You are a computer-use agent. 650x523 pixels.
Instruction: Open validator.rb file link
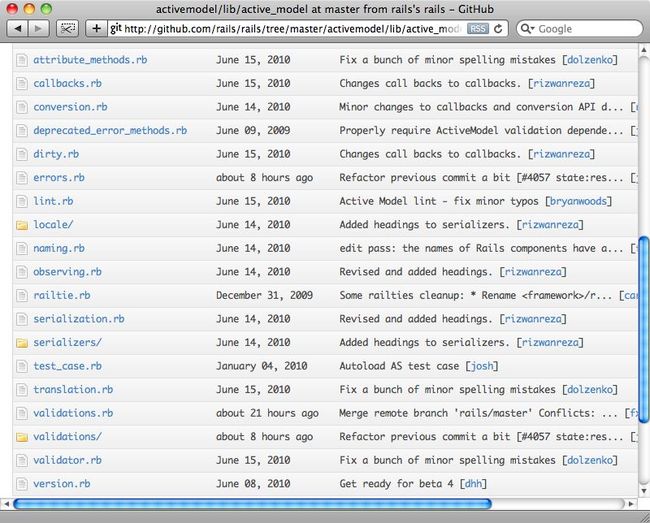coord(67,460)
